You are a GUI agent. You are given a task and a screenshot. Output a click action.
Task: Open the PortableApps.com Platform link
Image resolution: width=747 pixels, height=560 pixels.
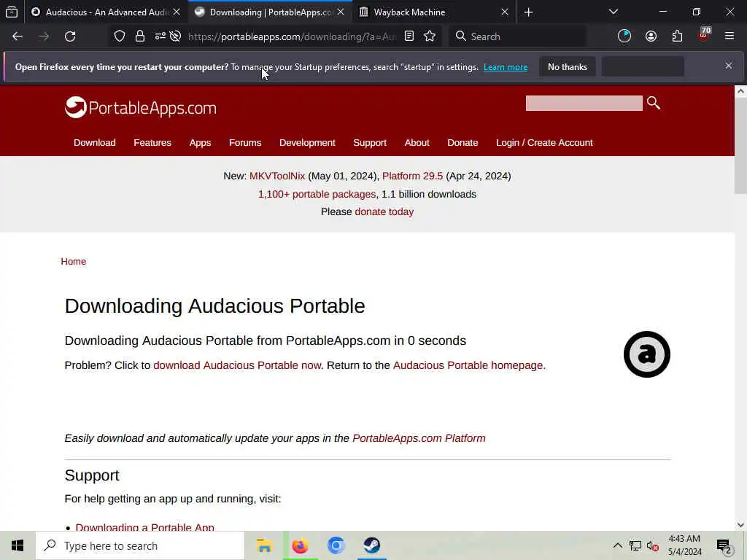coord(419,438)
